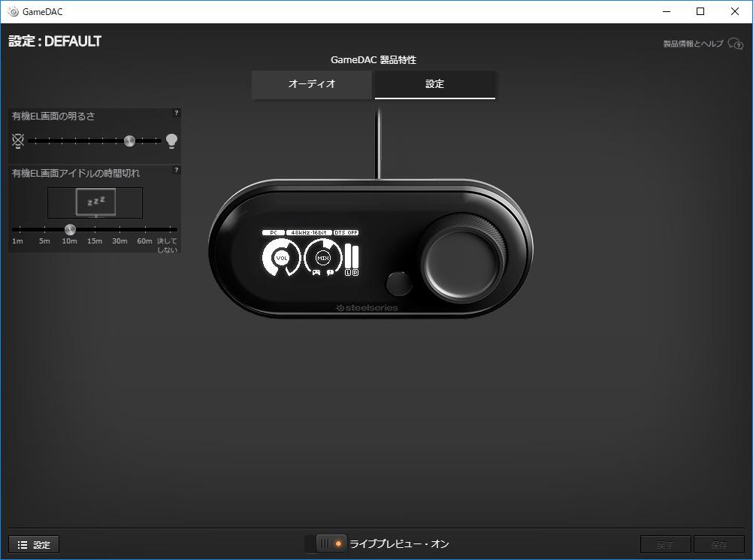The height and width of the screenshot is (560, 753).
Task: Switch to the オーディオ tab
Action: pos(312,84)
